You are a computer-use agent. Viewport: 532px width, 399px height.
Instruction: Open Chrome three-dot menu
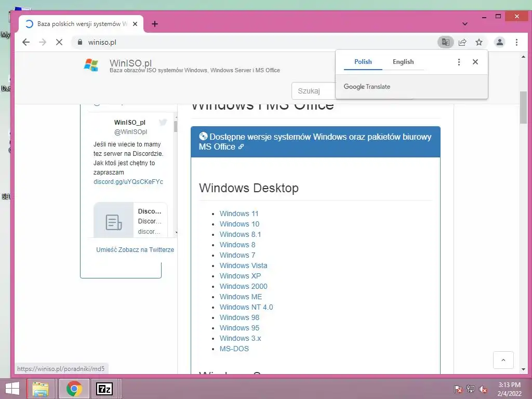click(x=516, y=42)
